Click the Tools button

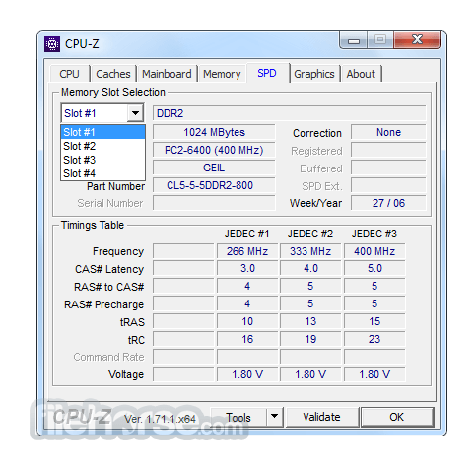(238, 417)
